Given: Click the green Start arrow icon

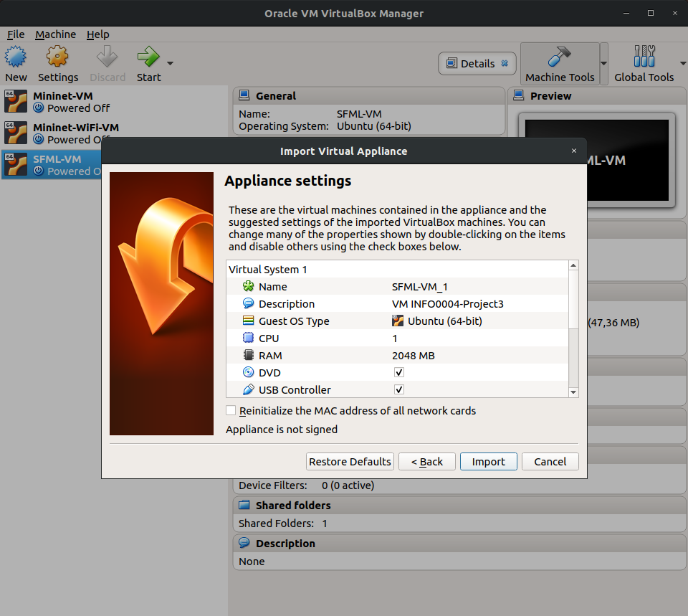Looking at the screenshot, I should point(148,57).
